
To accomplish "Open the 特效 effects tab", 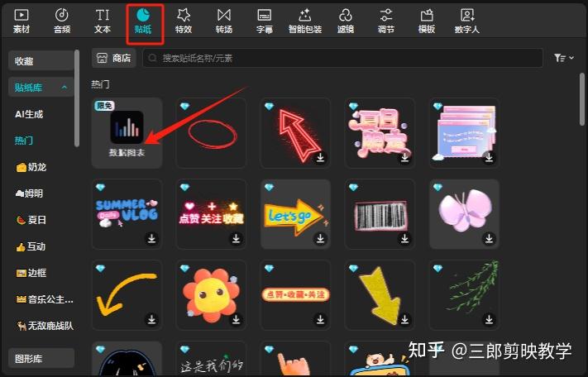I will pyautogui.click(x=184, y=21).
